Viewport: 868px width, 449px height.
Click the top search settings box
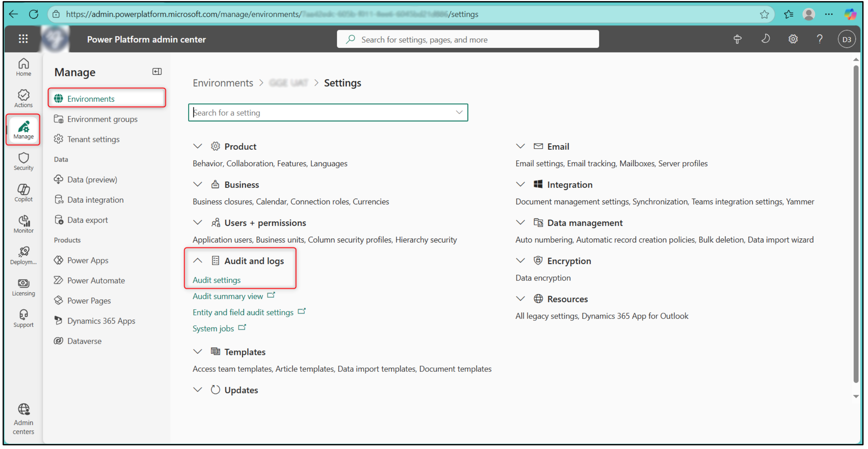(x=467, y=40)
